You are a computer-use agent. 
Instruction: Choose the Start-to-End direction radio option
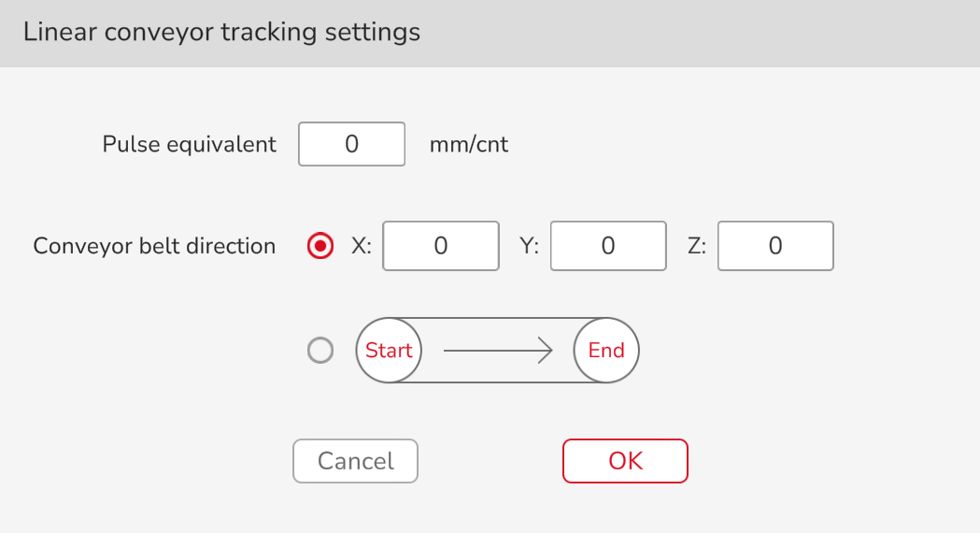[320, 351]
